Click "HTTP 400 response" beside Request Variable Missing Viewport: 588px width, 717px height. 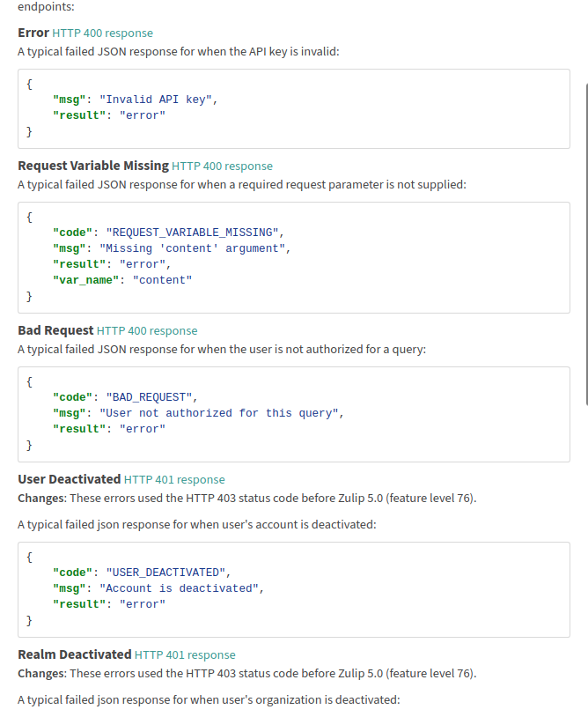223,166
